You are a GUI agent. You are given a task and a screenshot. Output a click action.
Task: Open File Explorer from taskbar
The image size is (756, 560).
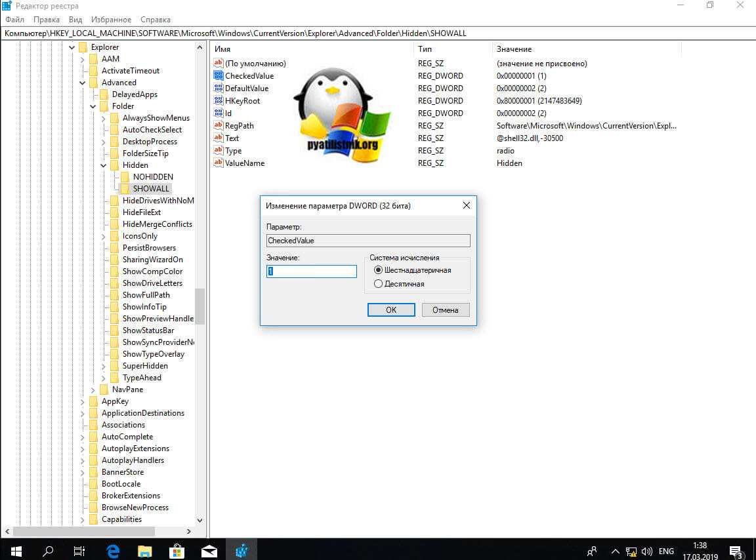pos(144,550)
